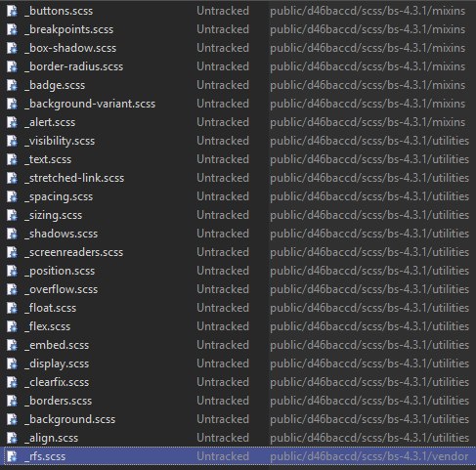
Task: Click the file icon beside _border-radius.scss
Action: (12, 66)
